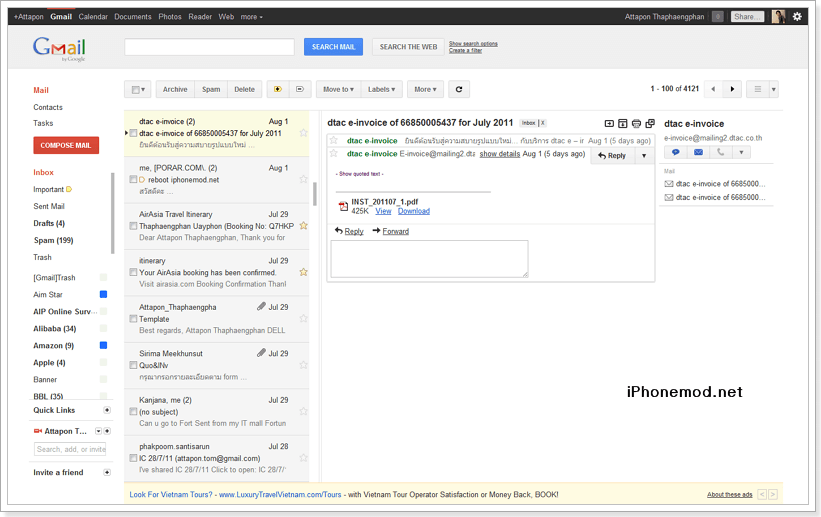Remove the Inbox label with x
The width and height of the screenshot is (821, 517).
tap(542, 123)
